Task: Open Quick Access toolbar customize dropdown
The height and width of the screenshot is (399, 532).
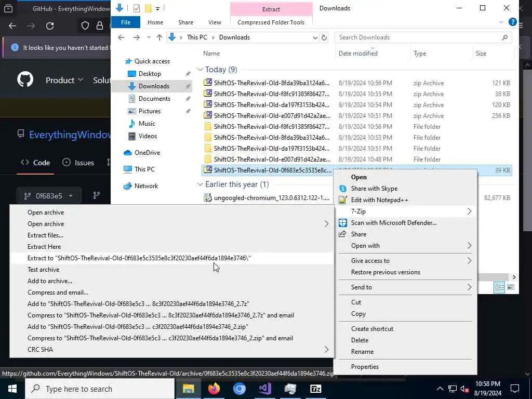Action: coord(158,8)
